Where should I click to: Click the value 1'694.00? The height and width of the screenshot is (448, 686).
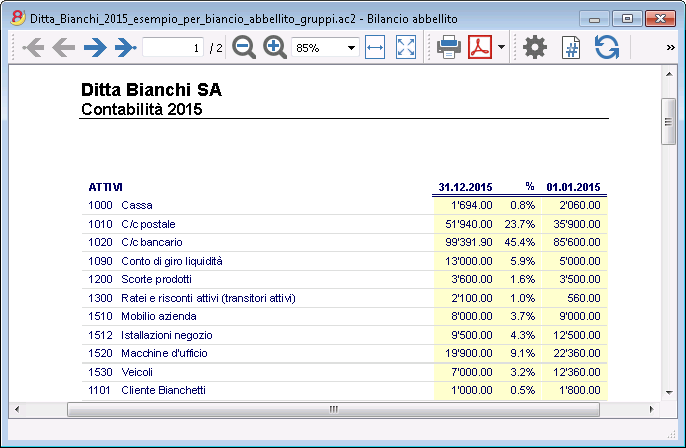pos(472,205)
